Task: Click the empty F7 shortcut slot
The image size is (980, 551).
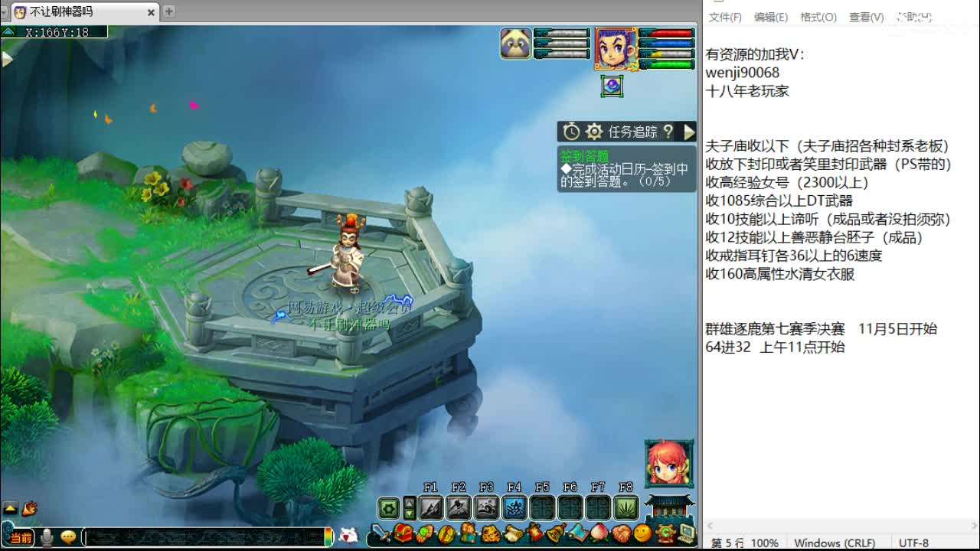Action: [598, 507]
